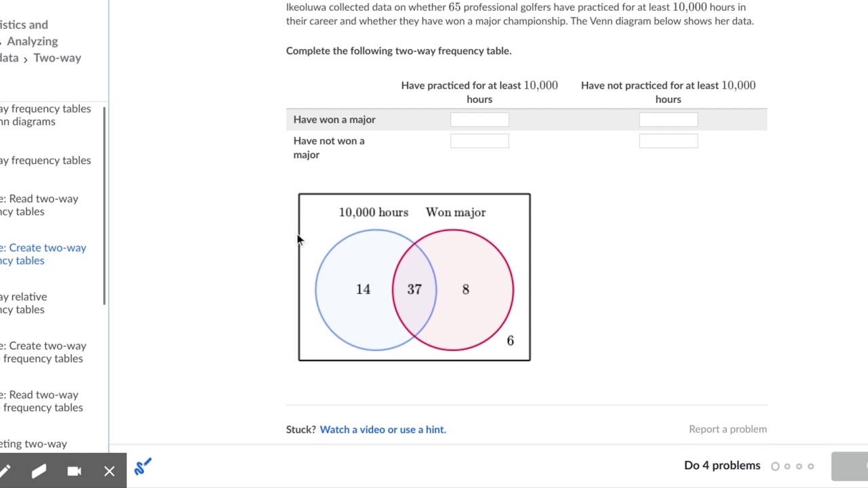This screenshot has height=488, width=868.
Task: Click the video camera icon
Action: [x=74, y=471]
